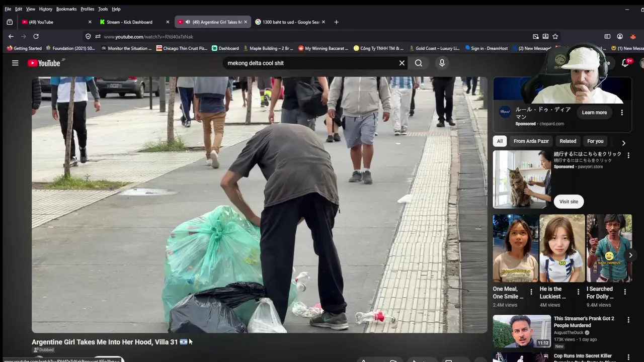Viewport: 644px width, 362px height.
Task: Run search with magnifier button
Action: coord(419,63)
